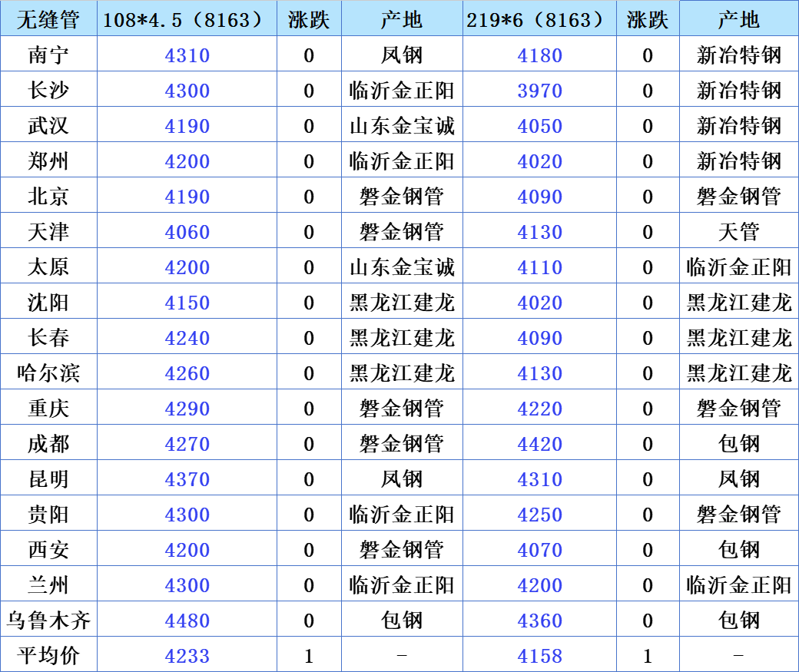Click the average price 4158

pyautogui.click(x=539, y=656)
